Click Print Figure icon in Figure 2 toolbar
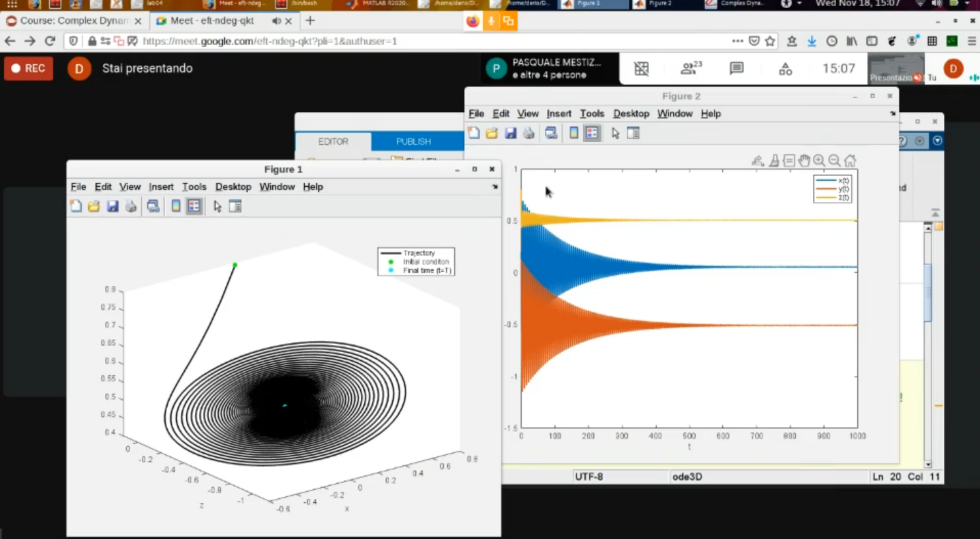Viewport: 980px width, 539px height. click(x=529, y=133)
